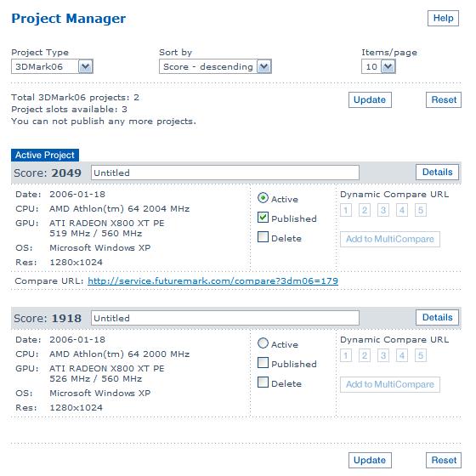Screen dimensions: 476x476
Task: Click Dynamic Compare slot 4 for score 2049
Action: [402, 210]
